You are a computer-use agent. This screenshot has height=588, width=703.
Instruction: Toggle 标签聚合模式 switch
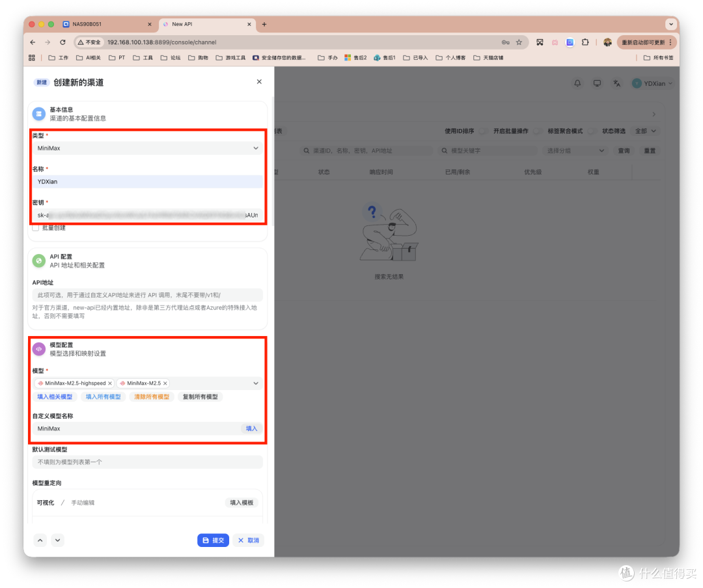[x=592, y=131]
